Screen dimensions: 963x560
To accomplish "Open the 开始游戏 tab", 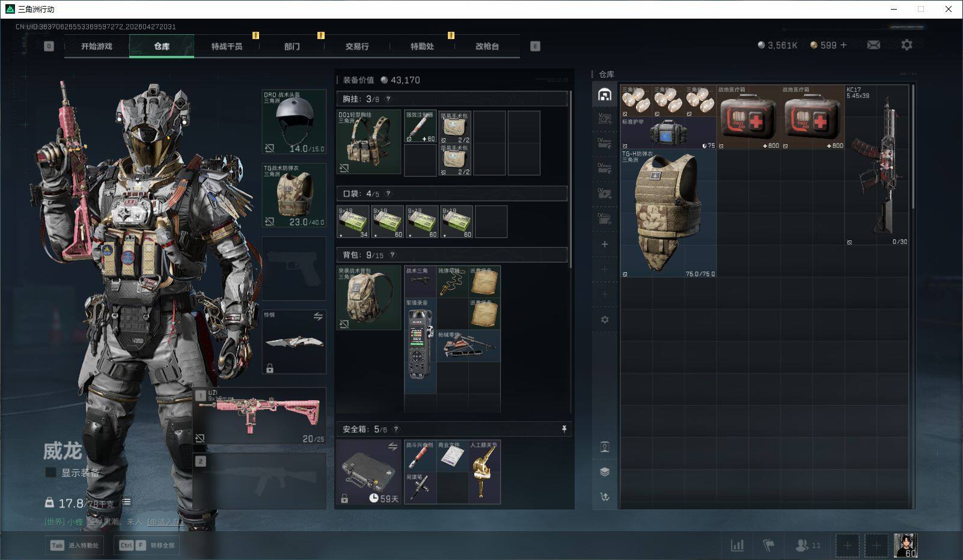I will 96,46.
